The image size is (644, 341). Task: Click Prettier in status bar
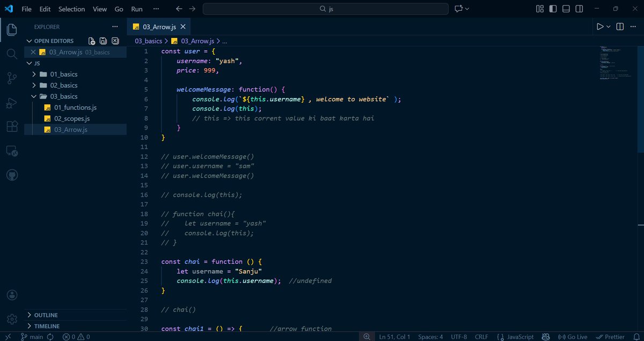[x=610, y=337]
